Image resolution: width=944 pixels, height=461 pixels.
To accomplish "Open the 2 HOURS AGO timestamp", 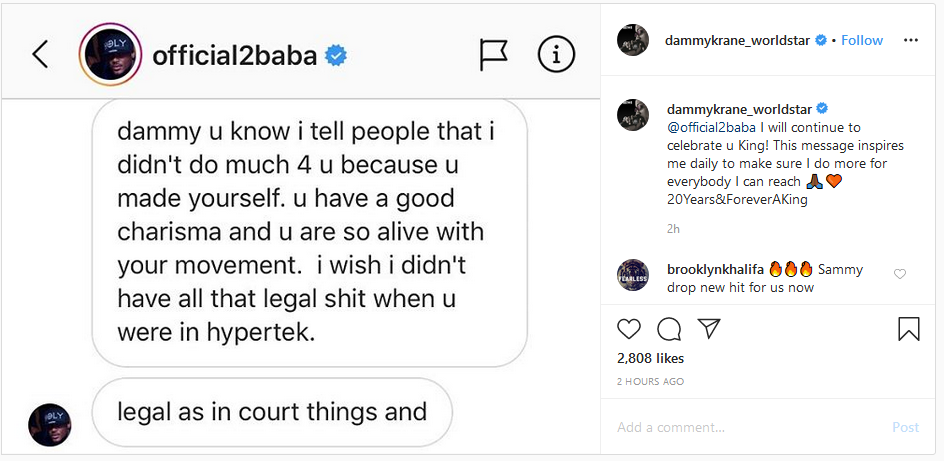I will point(650,381).
